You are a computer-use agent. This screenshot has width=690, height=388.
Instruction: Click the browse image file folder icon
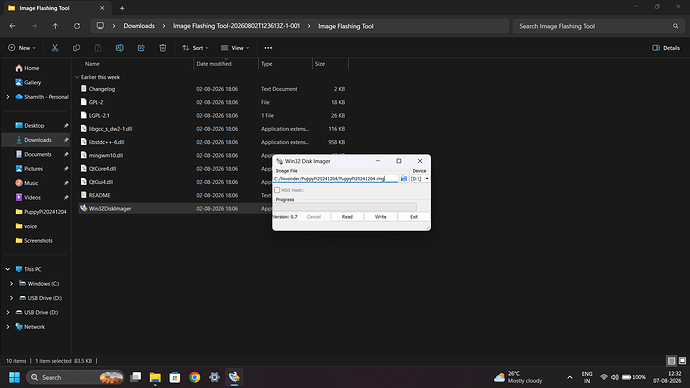click(404, 179)
